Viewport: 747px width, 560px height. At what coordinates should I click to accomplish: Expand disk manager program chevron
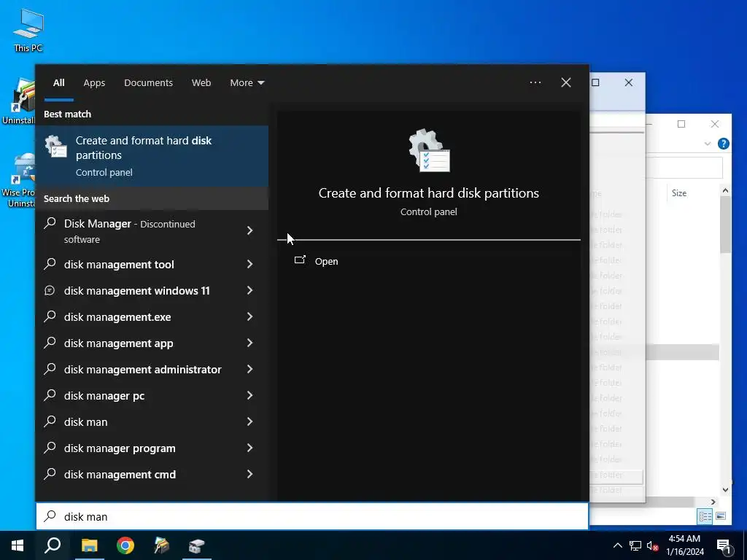(250, 448)
